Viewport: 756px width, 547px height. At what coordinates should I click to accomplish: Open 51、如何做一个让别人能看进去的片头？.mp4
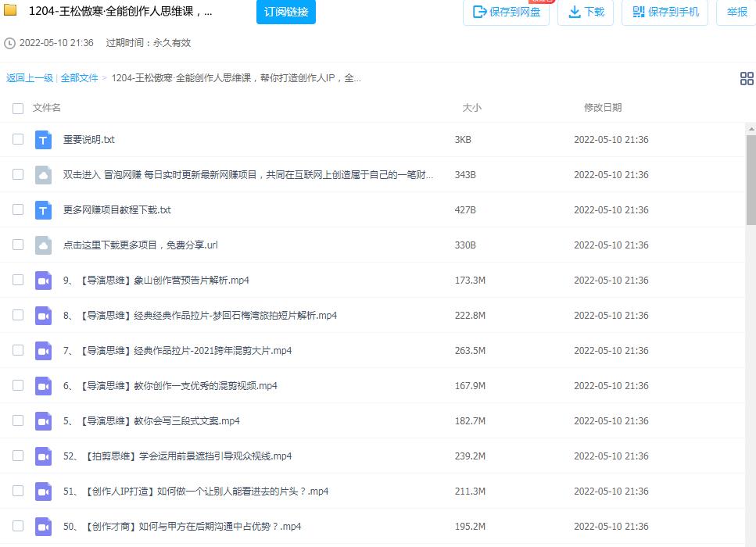(x=195, y=492)
